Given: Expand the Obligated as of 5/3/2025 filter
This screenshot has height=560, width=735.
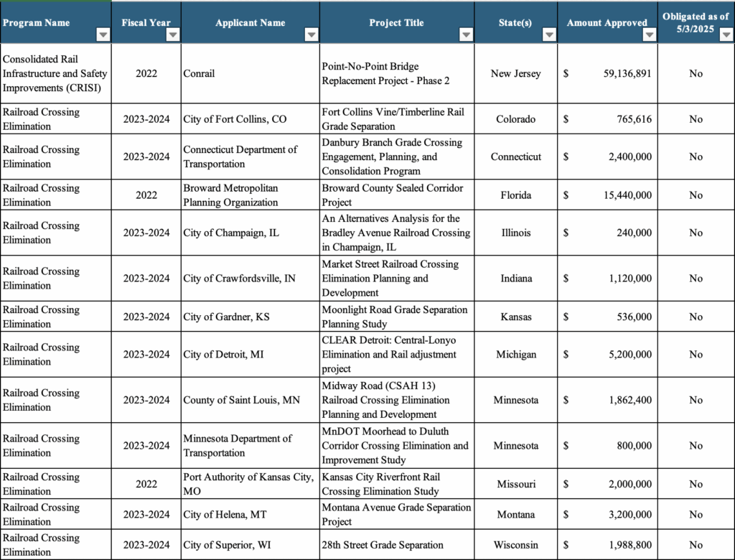Looking at the screenshot, I should (x=726, y=34).
